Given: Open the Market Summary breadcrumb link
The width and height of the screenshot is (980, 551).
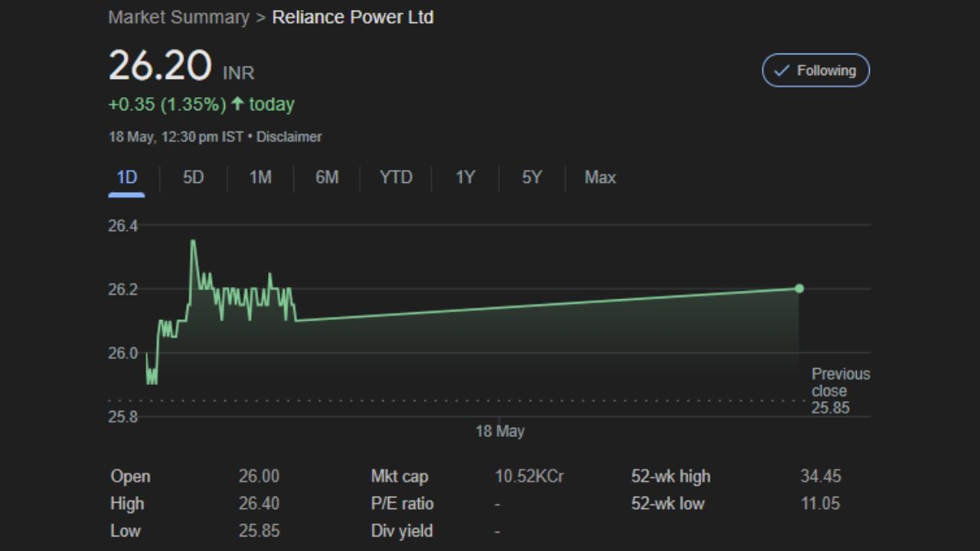Looking at the screenshot, I should [178, 17].
